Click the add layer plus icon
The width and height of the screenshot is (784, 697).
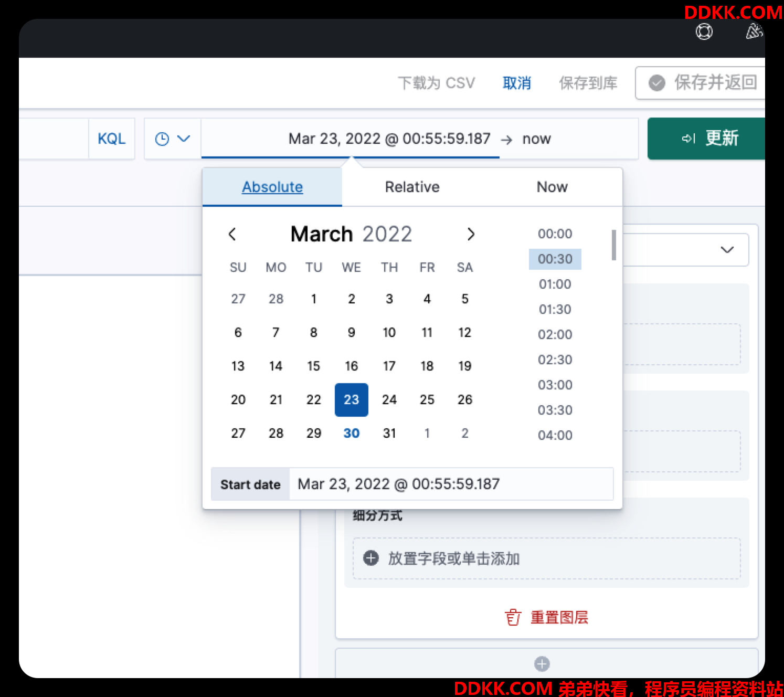[542, 664]
